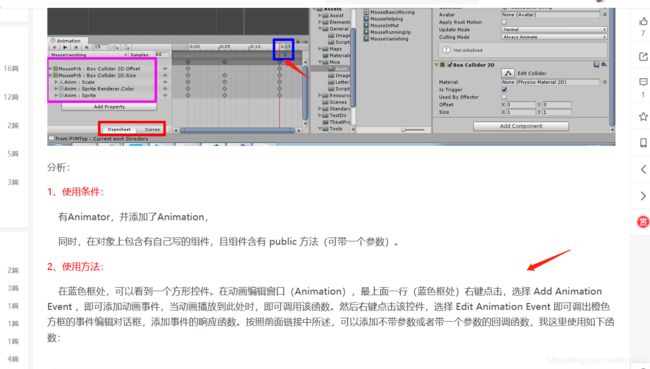Click the red round badge in sidebar

pos(643,222)
